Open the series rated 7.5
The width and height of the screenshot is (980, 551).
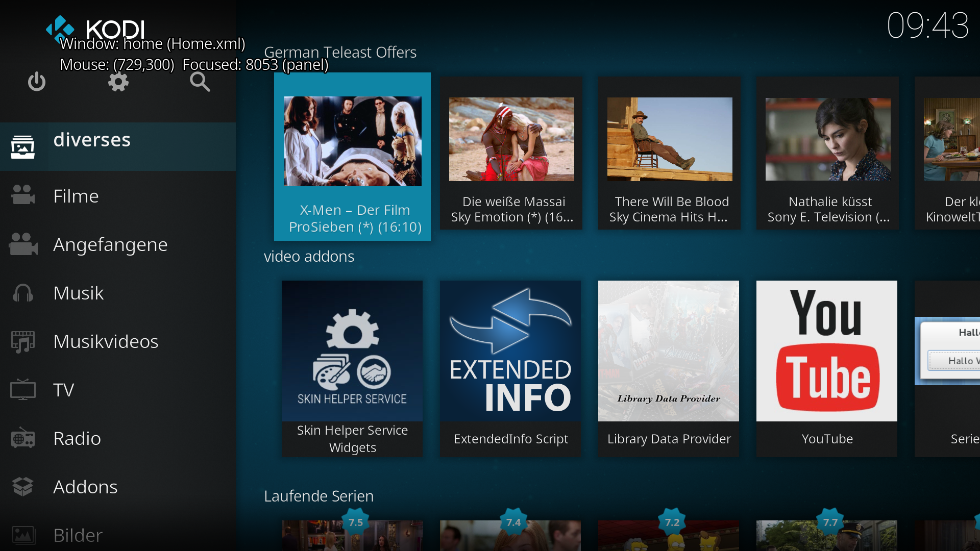pos(352,536)
